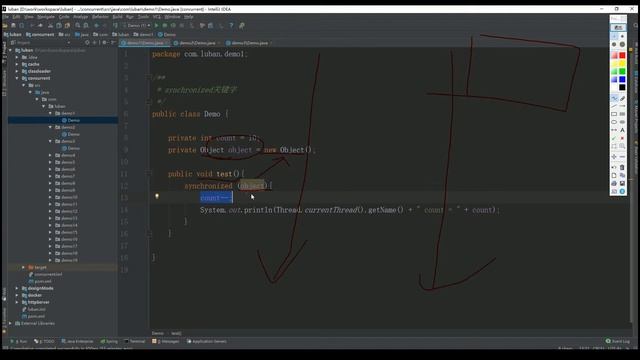This screenshot has width=640, height=360.
Task: Open the Navigate menu
Action: pyautogui.click(x=46, y=17)
